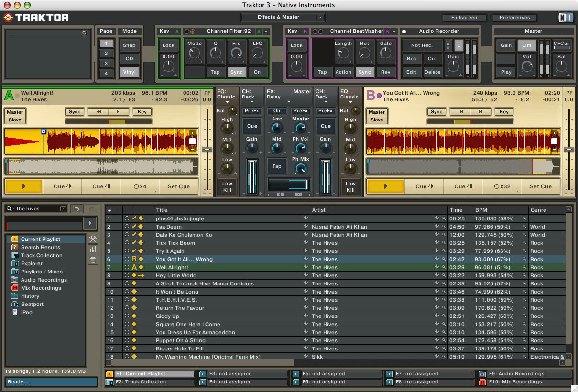578x392 pixels.
Task: Open the Channel Filter:92 effect dropdown
Action: click(x=266, y=32)
